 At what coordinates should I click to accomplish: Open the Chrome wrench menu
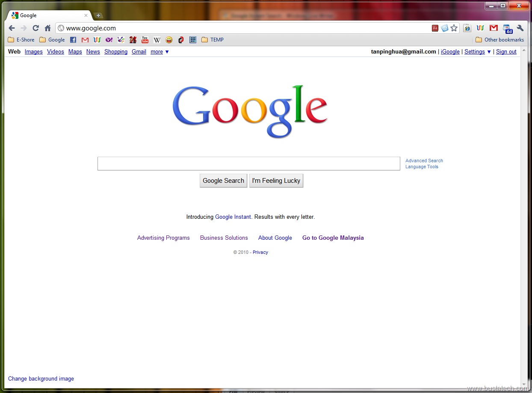[520, 28]
